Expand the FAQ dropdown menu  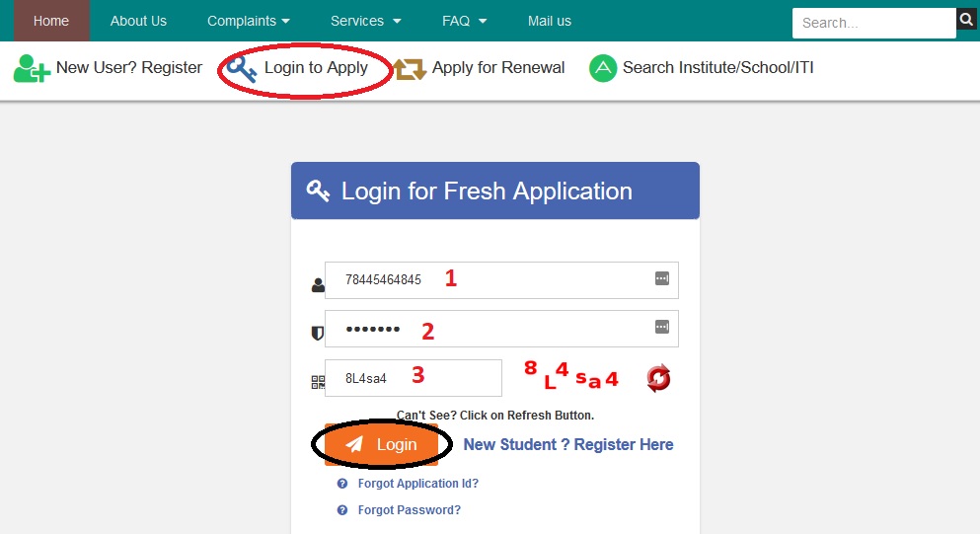[x=465, y=21]
